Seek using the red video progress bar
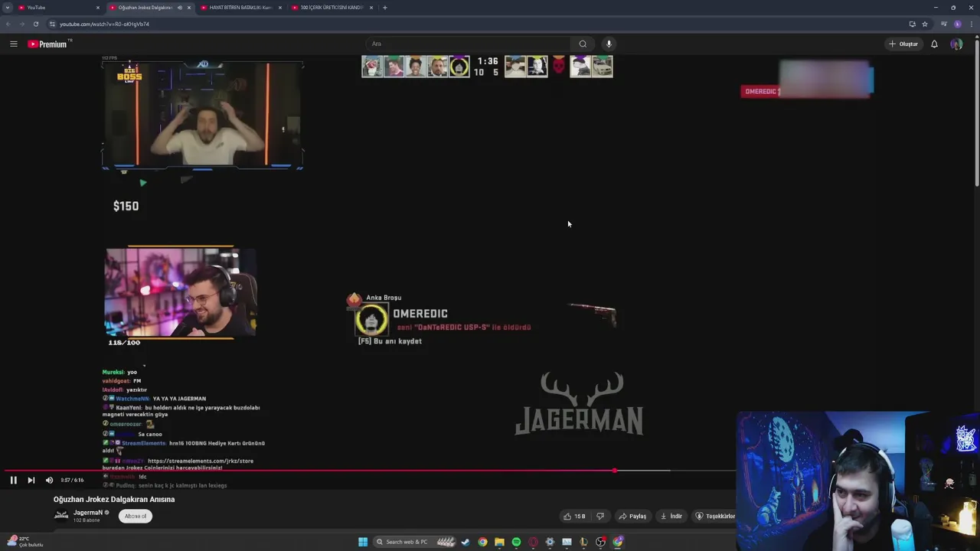The height and width of the screenshot is (551, 980). [x=308, y=471]
